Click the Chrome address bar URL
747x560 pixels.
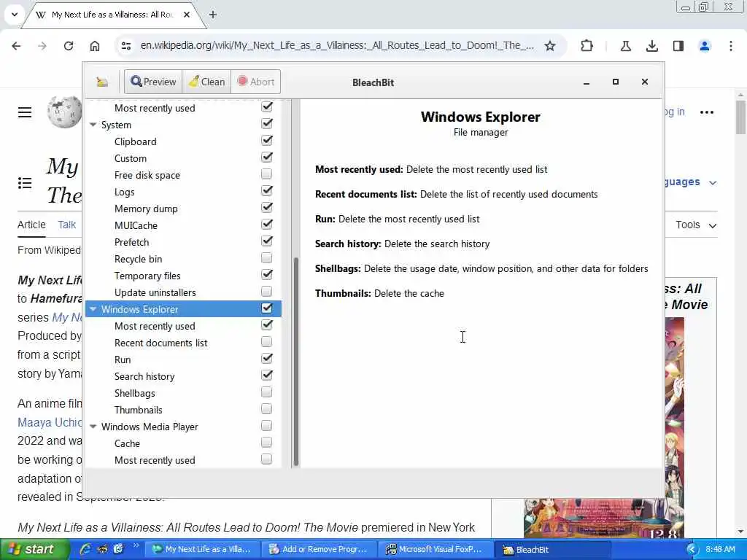337,46
